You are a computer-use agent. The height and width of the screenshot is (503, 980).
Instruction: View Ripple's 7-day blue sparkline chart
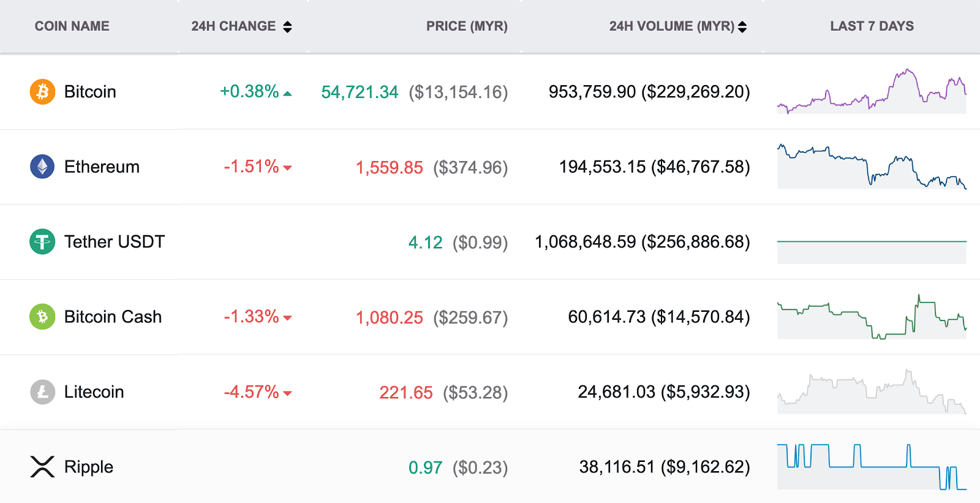[872, 467]
